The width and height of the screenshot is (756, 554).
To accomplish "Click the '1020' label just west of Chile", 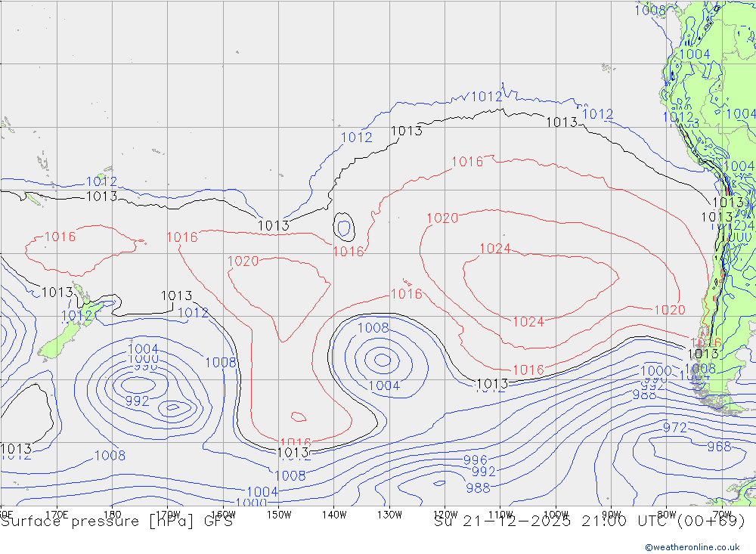I will click(669, 310).
